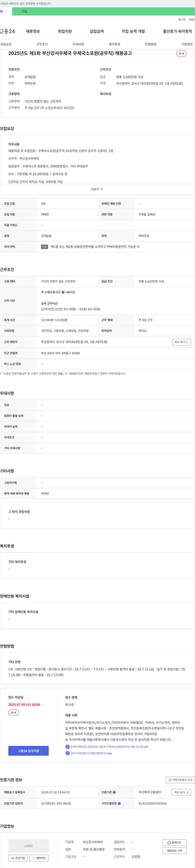195x868 pixels.
Task: Click the 고용24 입사지원 button
Action: tap(29, 751)
